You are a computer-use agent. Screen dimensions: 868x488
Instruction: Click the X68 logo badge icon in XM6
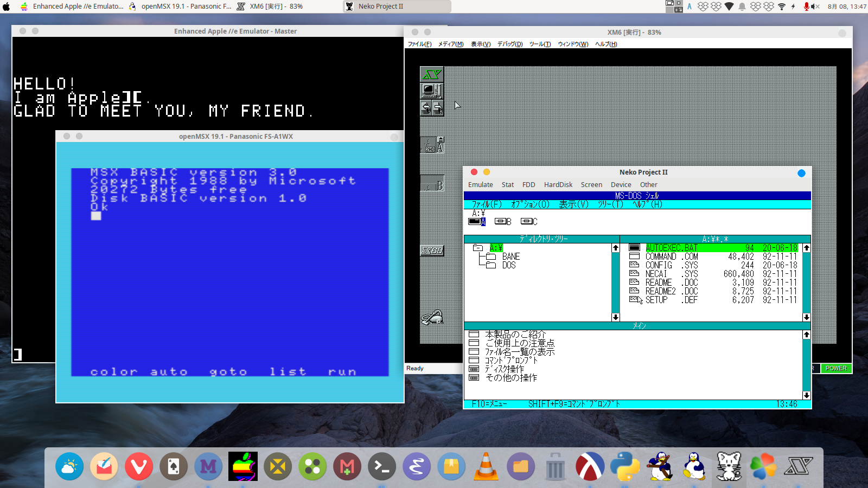pyautogui.click(x=432, y=251)
